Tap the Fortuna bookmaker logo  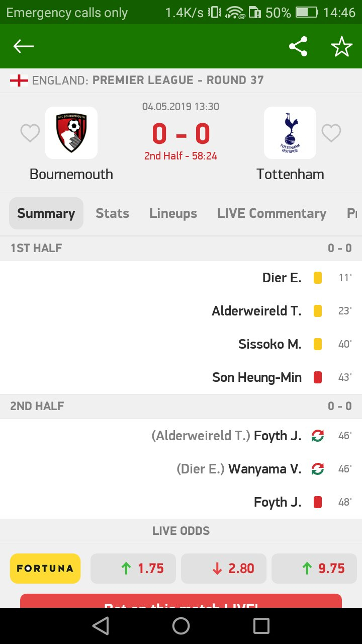pyautogui.click(x=45, y=569)
